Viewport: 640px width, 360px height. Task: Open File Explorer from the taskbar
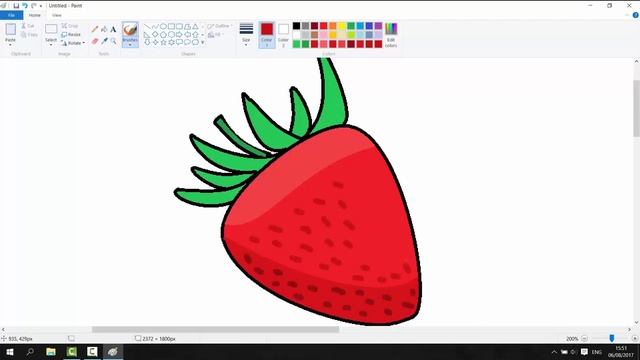point(51,351)
